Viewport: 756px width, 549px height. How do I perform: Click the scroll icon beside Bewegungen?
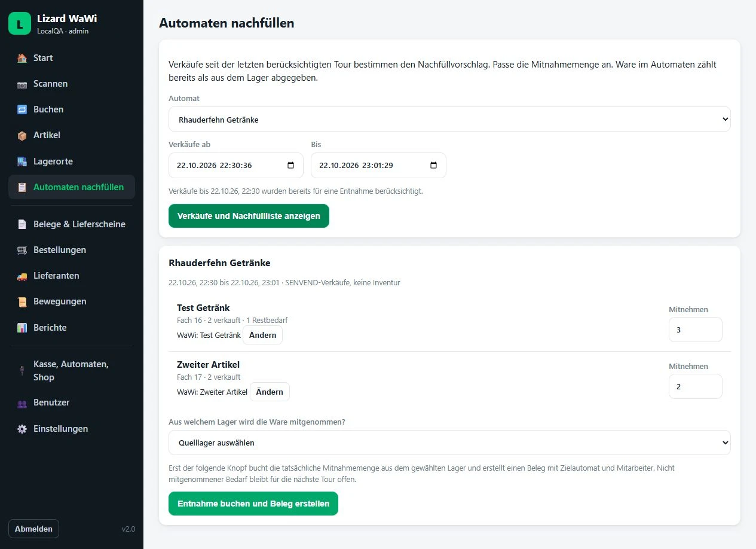[x=22, y=301]
